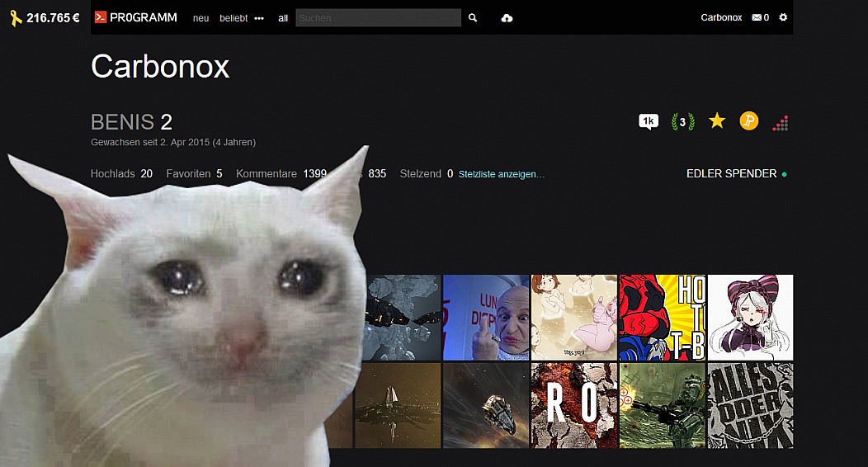Screen dimensions: 868x467
Task: Open Carbonox user link in header
Action: (x=721, y=17)
